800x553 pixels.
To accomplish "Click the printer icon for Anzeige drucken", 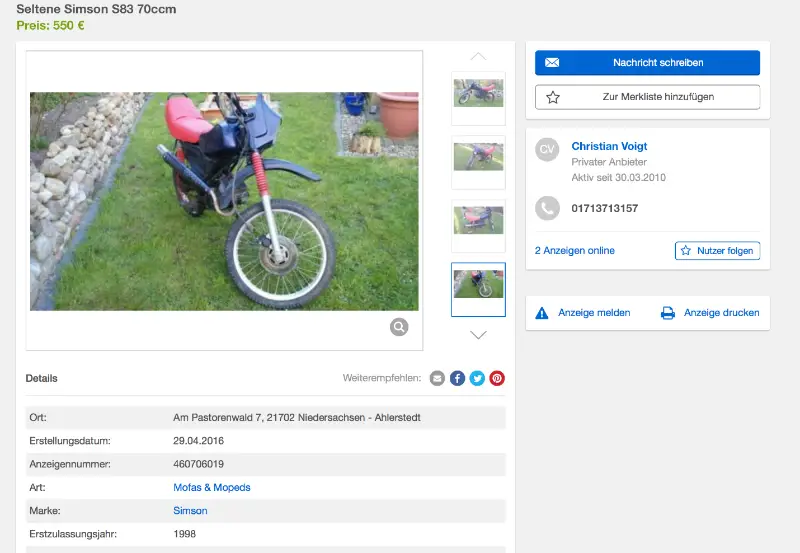I will 668,313.
